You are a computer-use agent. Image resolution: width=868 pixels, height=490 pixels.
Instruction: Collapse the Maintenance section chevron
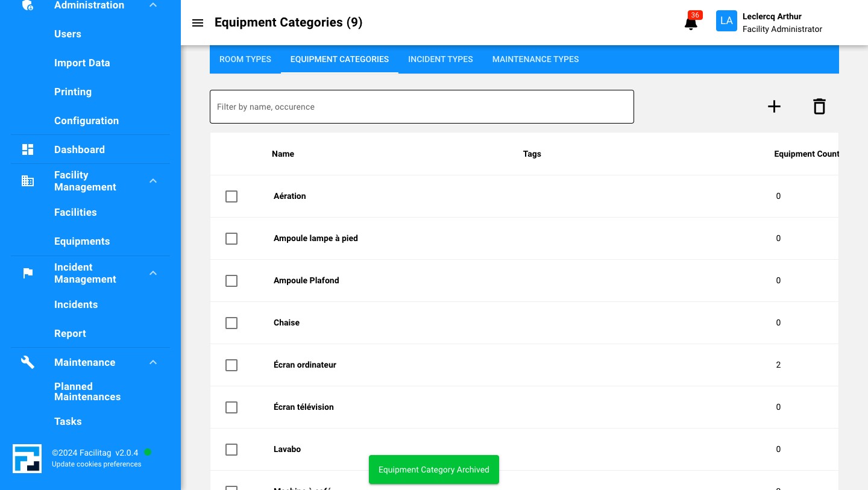153,362
